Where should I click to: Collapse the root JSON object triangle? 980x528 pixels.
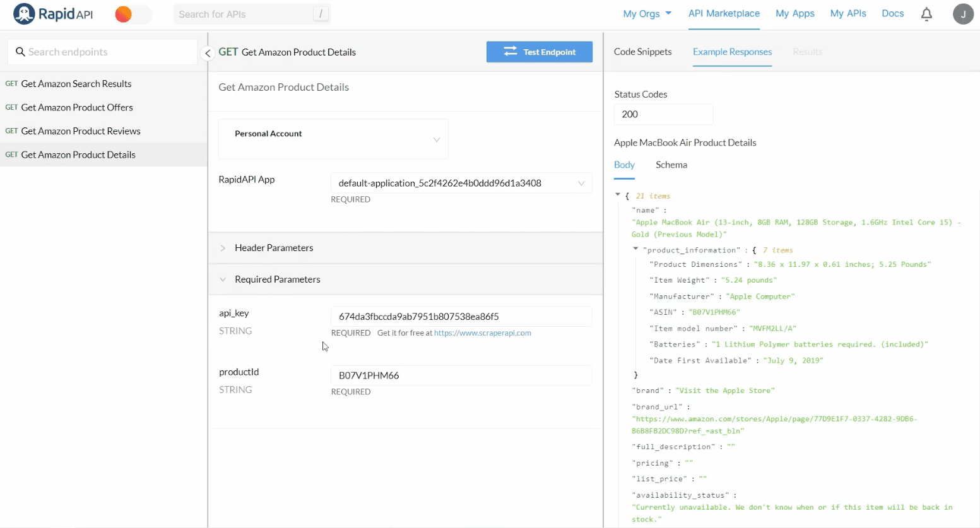click(x=618, y=195)
